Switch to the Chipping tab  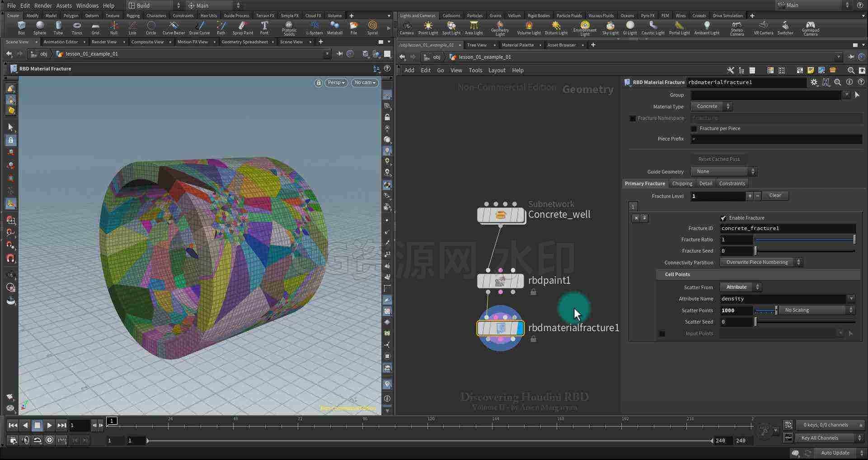pyautogui.click(x=682, y=183)
